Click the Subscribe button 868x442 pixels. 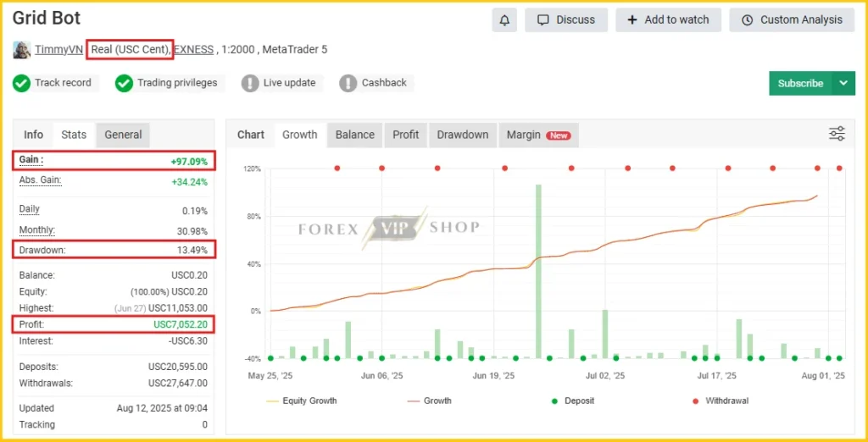click(800, 83)
